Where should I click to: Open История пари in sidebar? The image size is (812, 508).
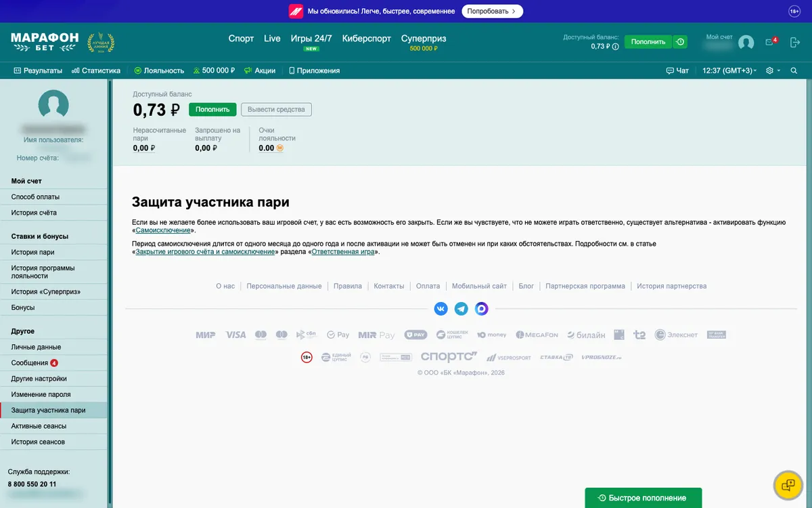pos(53,253)
